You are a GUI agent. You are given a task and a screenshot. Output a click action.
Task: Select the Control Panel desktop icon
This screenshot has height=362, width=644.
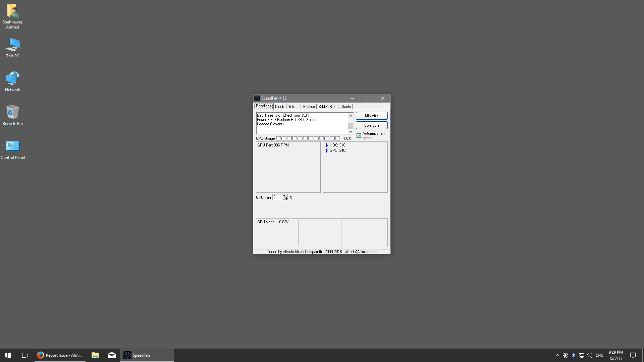point(12,149)
